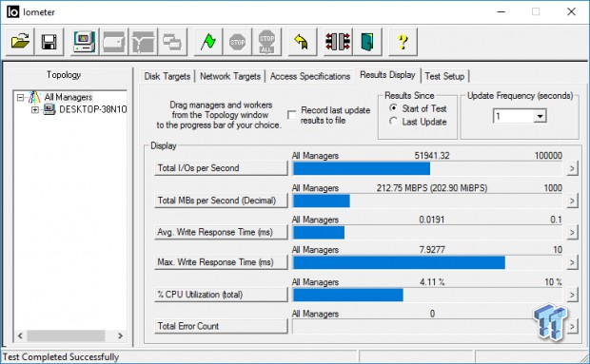Click DESKTOP-38N1O computer icon in tree
Screen dimensions: 590x364
(49, 109)
